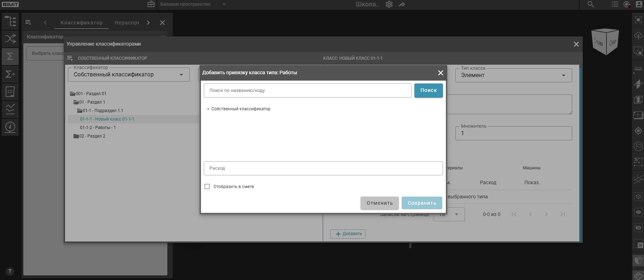Click the 'Отменить' button

379,203
